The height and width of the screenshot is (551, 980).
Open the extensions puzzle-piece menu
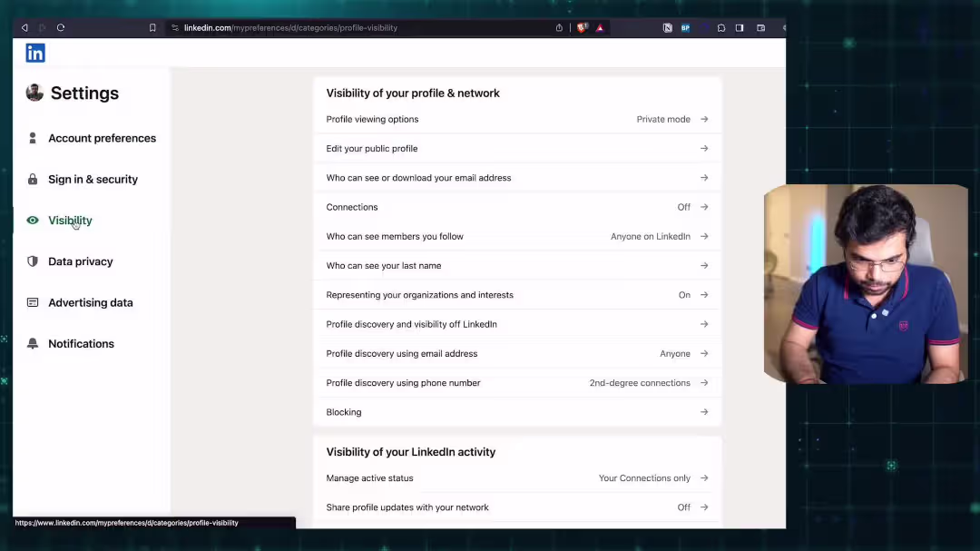[x=721, y=27]
